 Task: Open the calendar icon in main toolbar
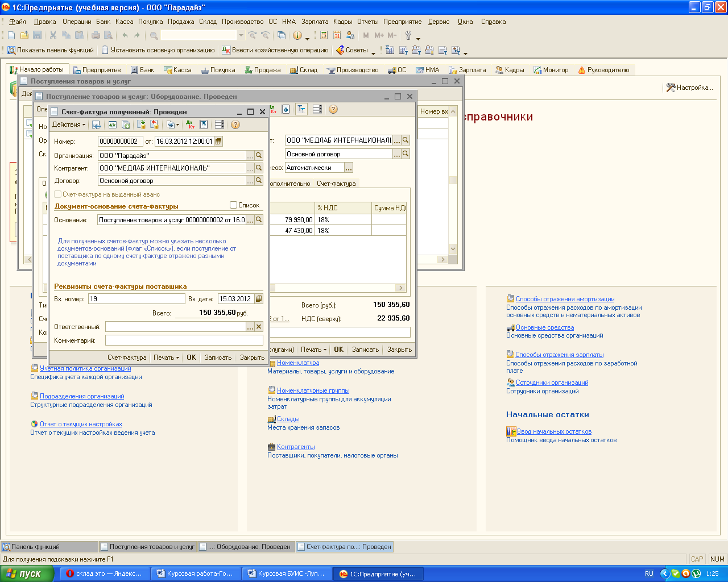click(337, 35)
